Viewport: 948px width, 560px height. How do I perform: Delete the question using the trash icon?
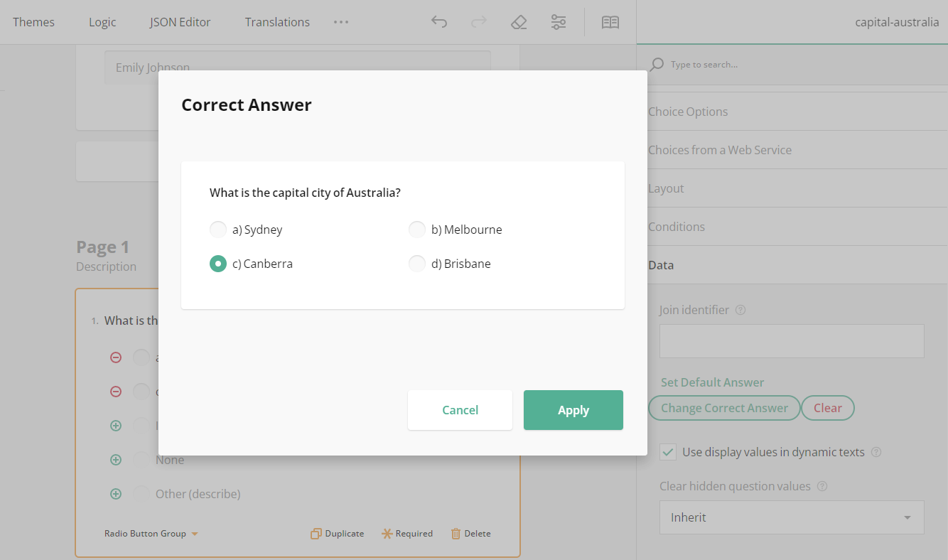(470, 533)
